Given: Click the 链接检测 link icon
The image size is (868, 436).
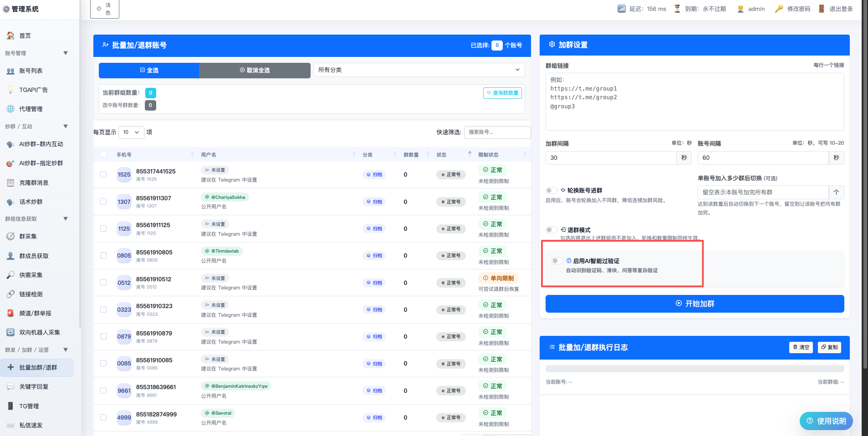Looking at the screenshot, I should [x=10, y=294].
